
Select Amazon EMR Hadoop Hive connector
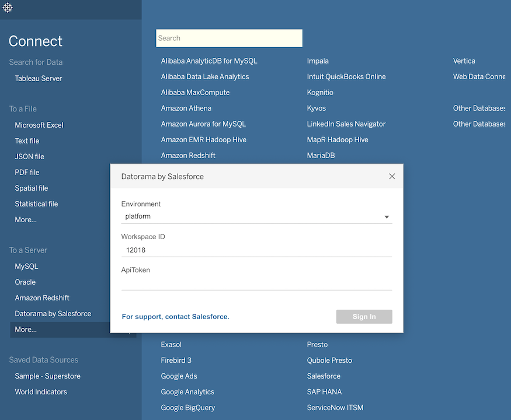click(204, 139)
